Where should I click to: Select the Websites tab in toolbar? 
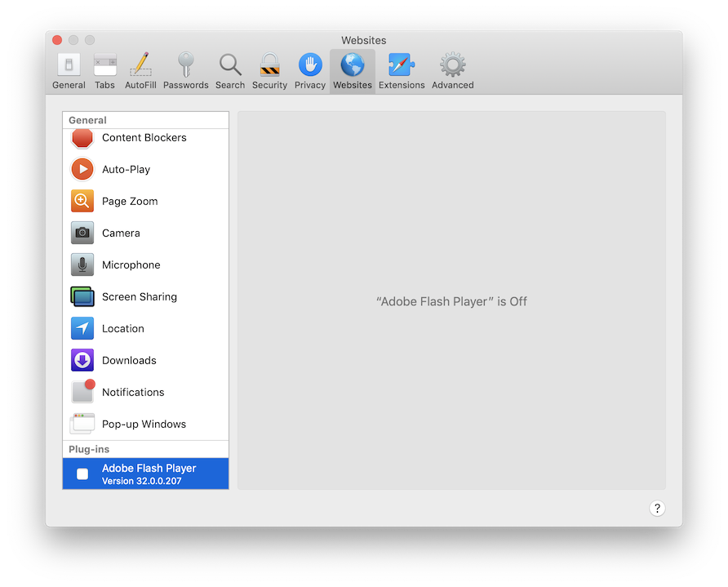(x=353, y=71)
